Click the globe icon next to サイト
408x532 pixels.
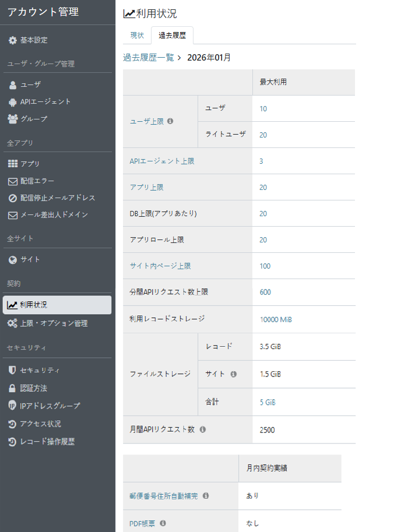(x=13, y=259)
